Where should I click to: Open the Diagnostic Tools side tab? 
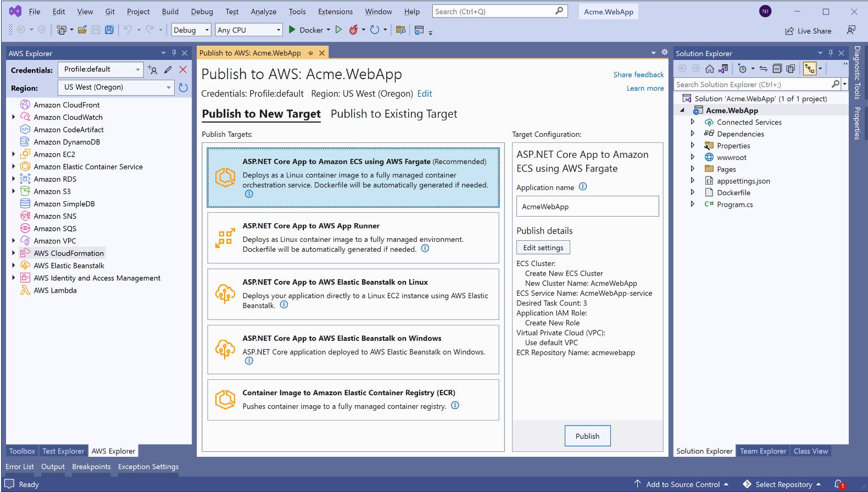click(857, 72)
